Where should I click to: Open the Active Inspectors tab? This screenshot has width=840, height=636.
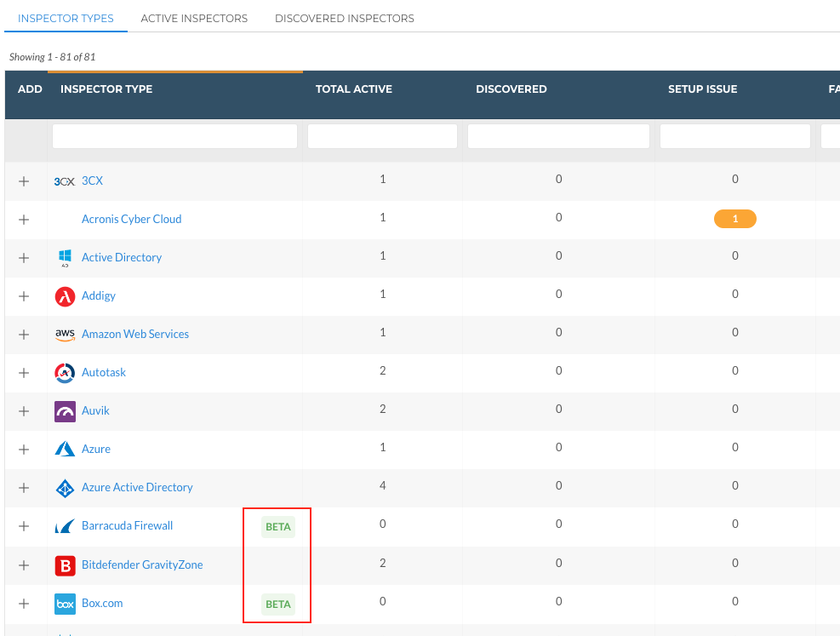(x=194, y=18)
